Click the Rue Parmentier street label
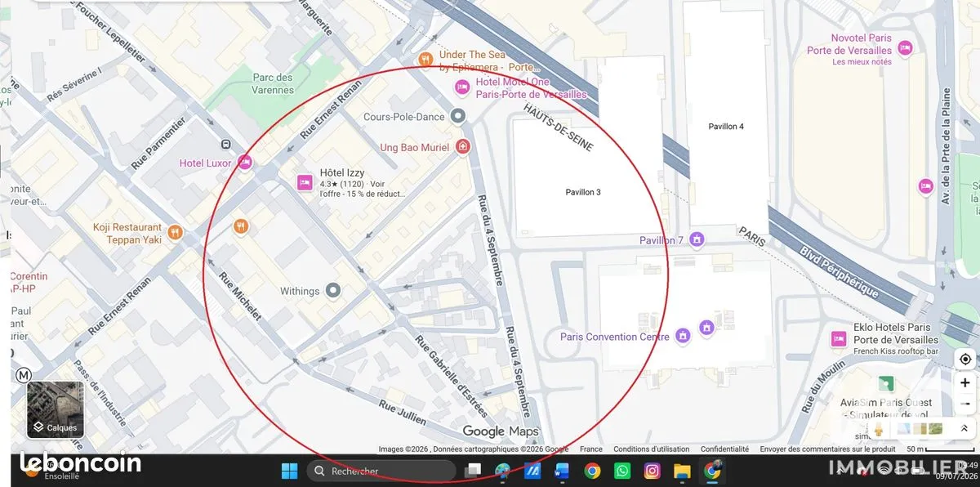The height and width of the screenshot is (487, 980). tap(158, 145)
